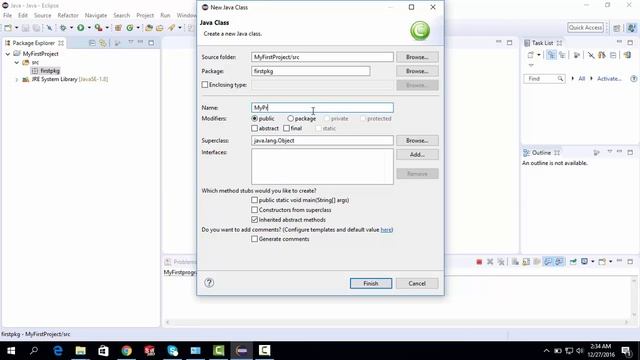640x360 pixels.
Task: Open Package Explorer view menu triangle
Action: [131, 42]
